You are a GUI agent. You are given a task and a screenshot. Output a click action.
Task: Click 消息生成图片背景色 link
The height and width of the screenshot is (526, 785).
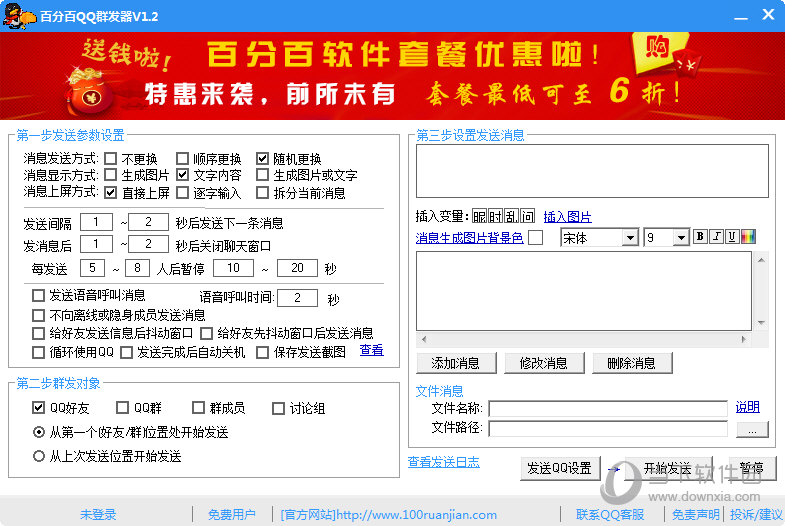469,238
